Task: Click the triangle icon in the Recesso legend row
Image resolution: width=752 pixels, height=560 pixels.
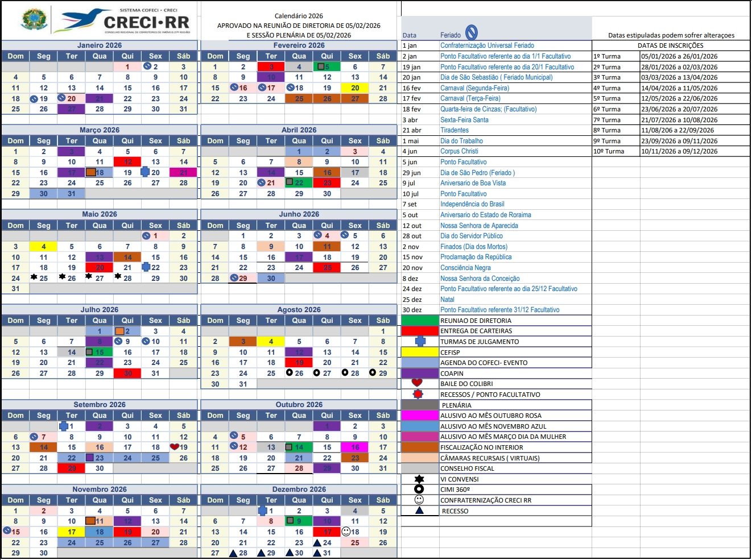Action: [419, 511]
